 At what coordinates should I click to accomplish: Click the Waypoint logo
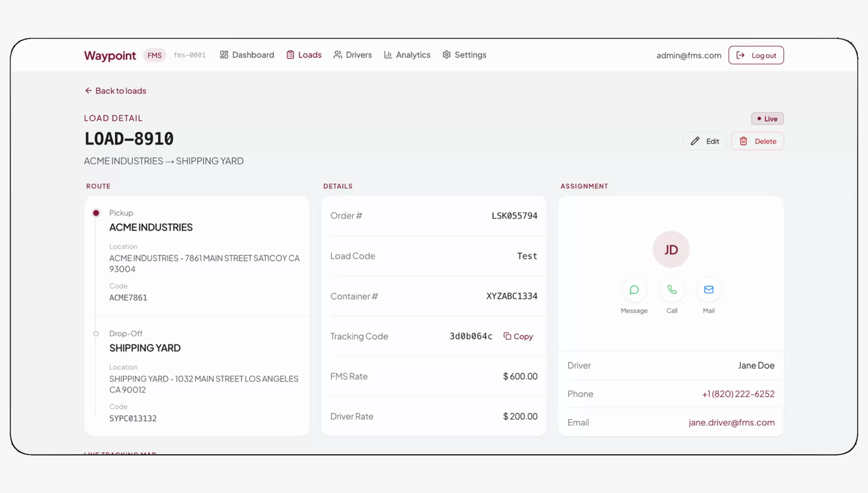(x=110, y=55)
